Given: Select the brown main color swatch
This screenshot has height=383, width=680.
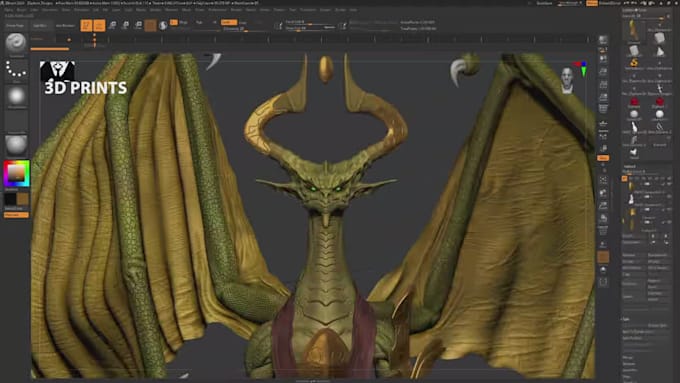Looking at the screenshot, I should coord(23,199).
